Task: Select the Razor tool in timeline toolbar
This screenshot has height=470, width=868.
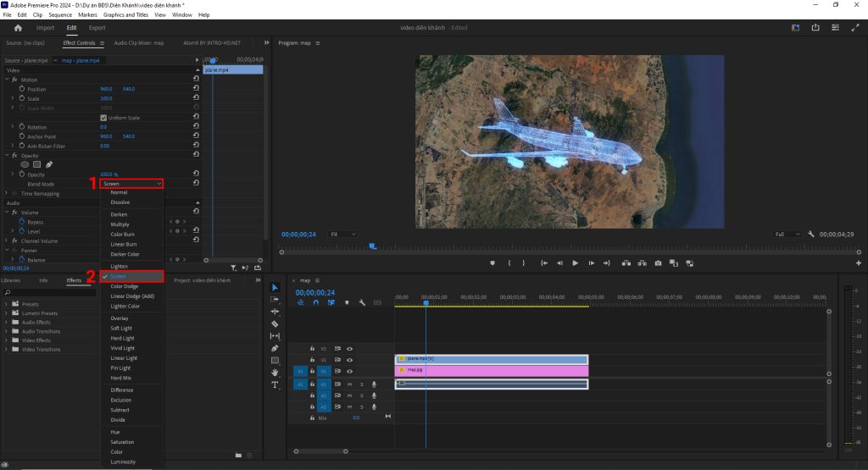Action: coord(275,323)
